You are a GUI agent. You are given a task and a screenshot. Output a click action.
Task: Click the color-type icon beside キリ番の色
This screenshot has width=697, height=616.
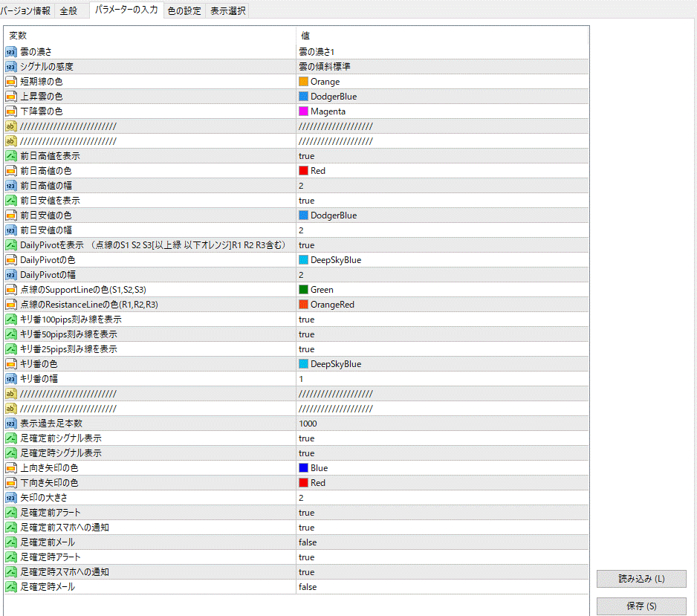(11, 364)
